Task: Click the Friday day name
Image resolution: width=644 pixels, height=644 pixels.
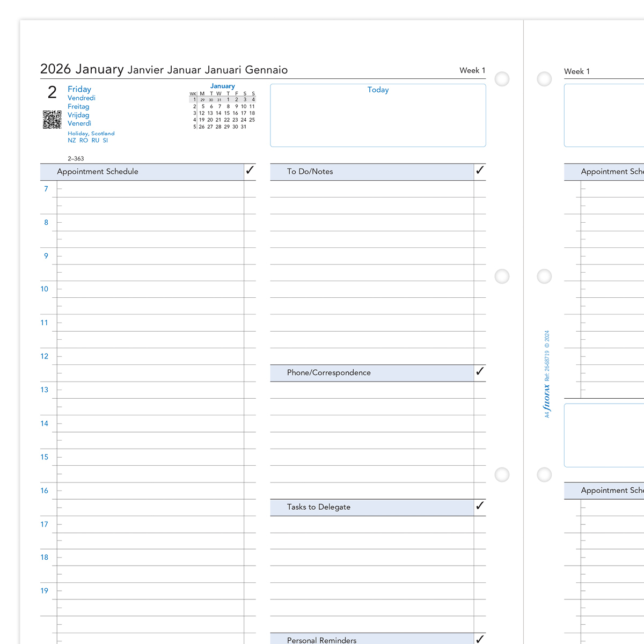Action: point(79,89)
